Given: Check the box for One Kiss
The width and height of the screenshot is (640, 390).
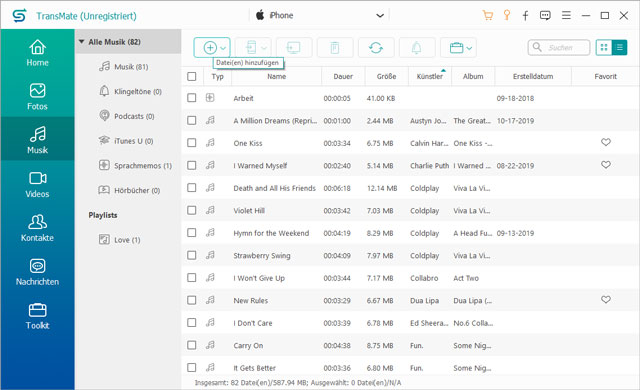Looking at the screenshot, I should (191, 143).
